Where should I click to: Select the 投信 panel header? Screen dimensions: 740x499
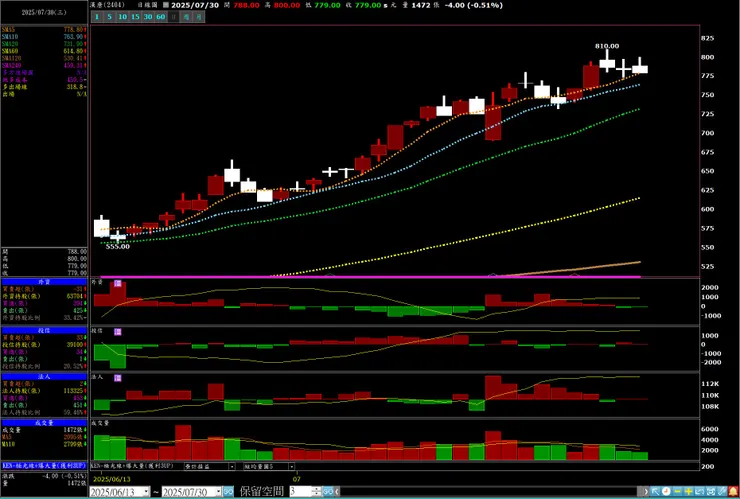click(x=44, y=330)
